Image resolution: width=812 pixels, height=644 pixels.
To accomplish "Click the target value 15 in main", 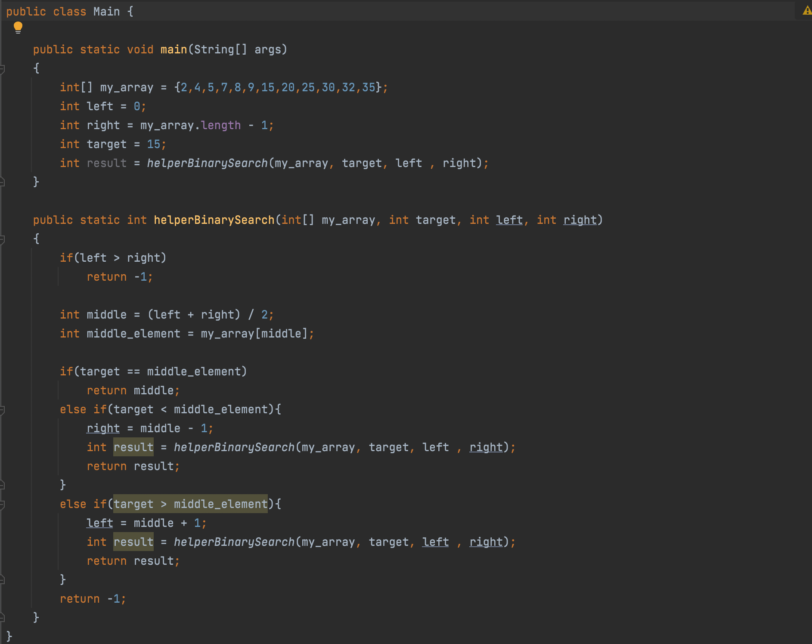I will click(154, 144).
